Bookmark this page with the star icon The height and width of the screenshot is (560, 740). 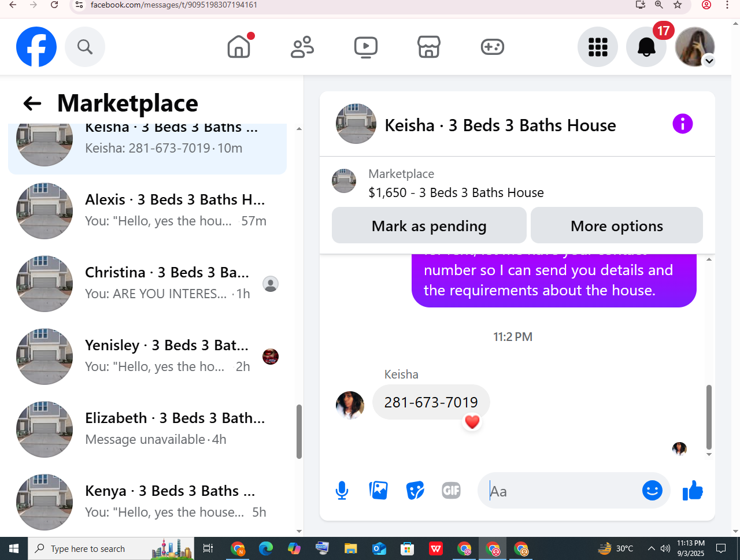(x=678, y=5)
